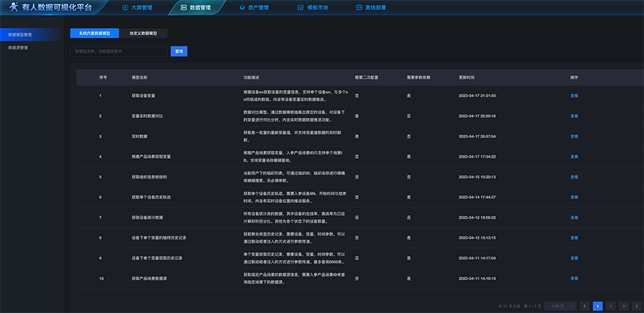
Task: Jump to page 2 in pagination
Action: pos(610,306)
